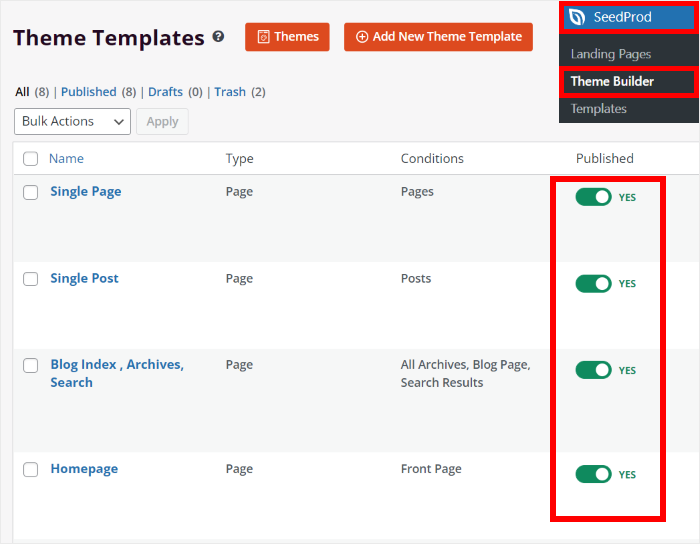
Task: Open the Themes button
Action: (287, 37)
